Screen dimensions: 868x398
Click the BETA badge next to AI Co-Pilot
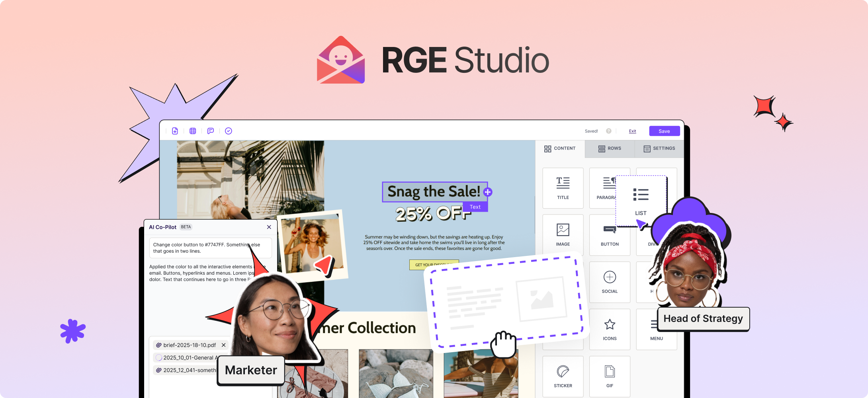(186, 227)
